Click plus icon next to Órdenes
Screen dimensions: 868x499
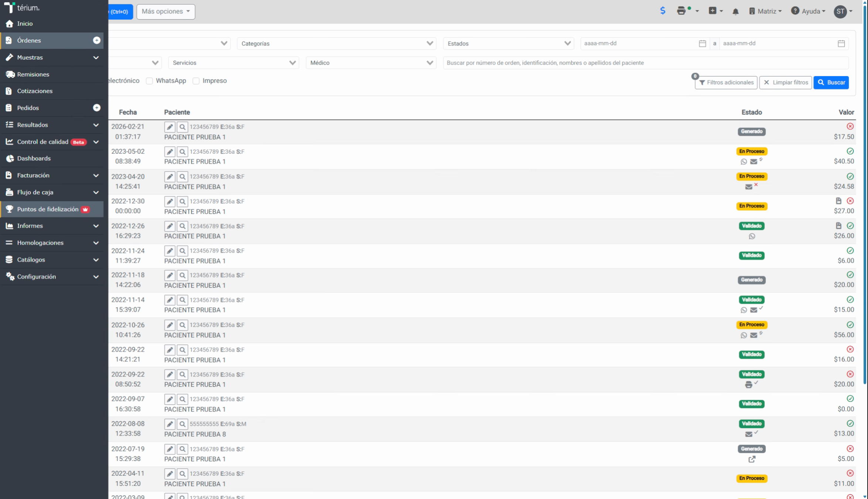coord(96,40)
